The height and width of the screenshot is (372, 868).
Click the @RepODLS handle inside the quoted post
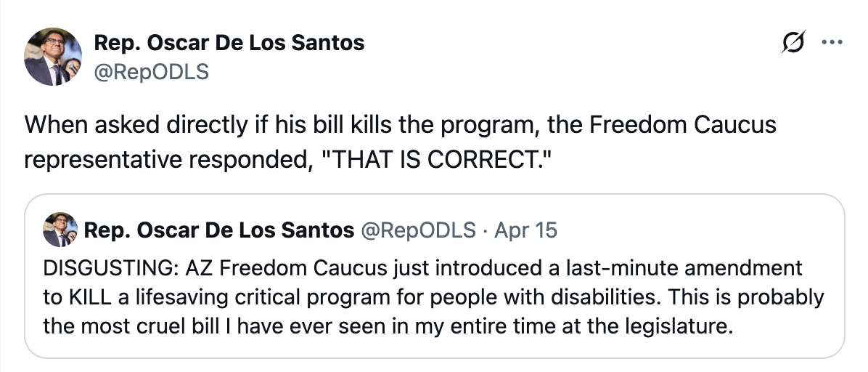tap(419, 231)
